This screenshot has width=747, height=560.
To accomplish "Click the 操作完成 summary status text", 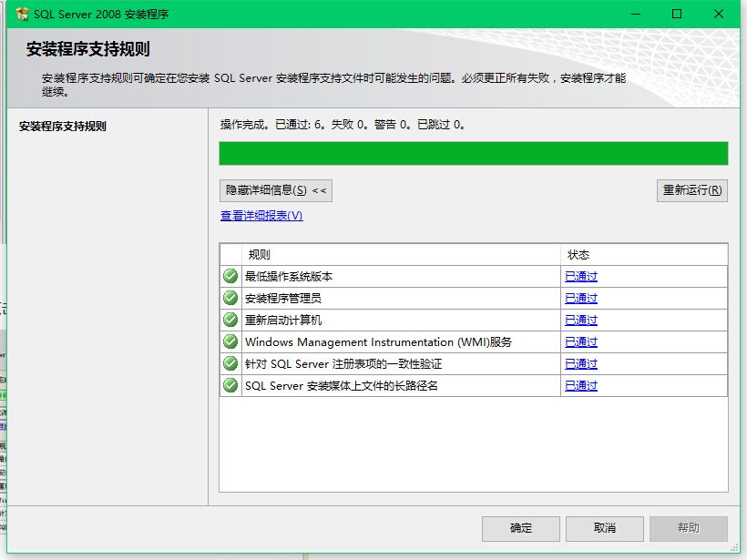I will click(343, 125).
